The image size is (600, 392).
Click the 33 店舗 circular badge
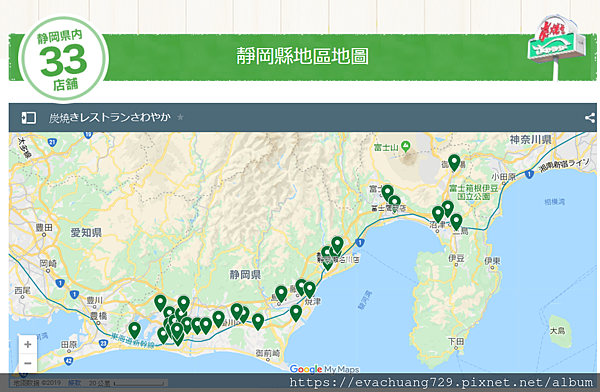coord(64,59)
